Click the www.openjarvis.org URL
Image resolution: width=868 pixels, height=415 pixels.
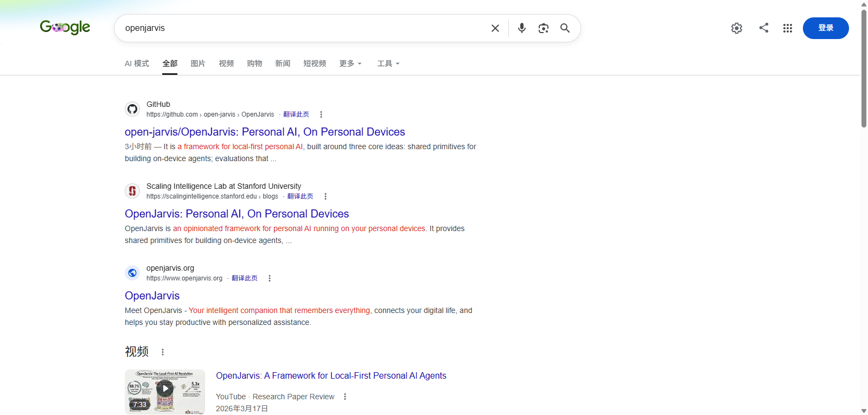[x=184, y=278]
